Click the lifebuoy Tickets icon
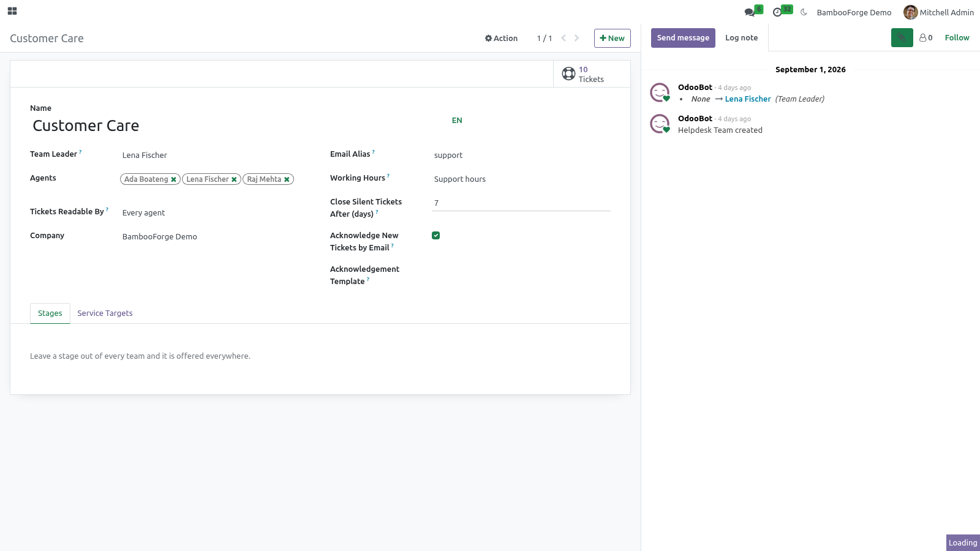This screenshot has width=980, height=551. pos(568,74)
